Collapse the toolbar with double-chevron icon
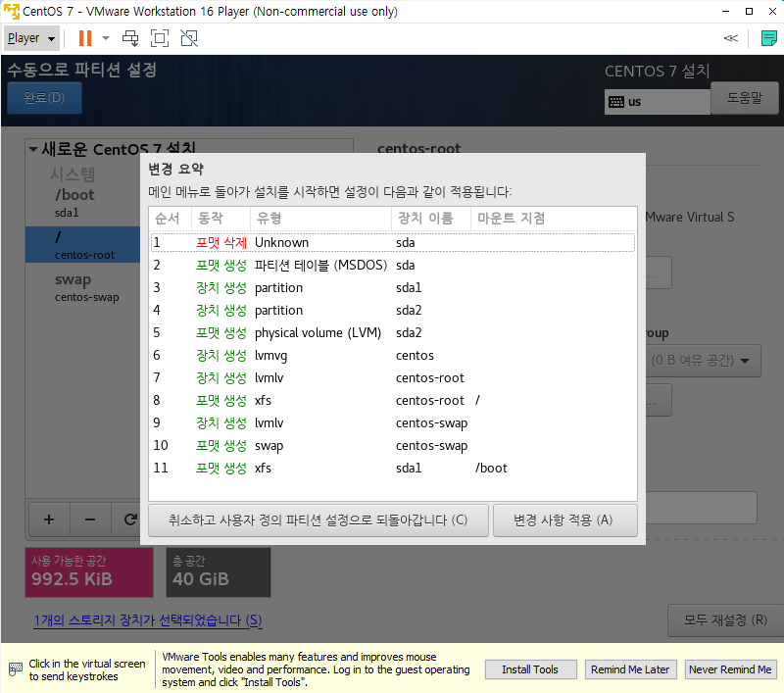Viewport: 784px width, 693px height. [730, 38]
